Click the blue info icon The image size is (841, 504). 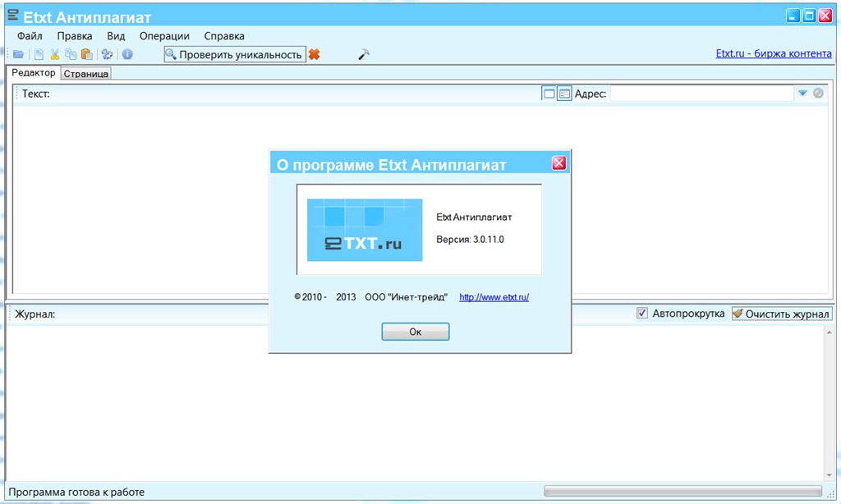coord(127,55)
